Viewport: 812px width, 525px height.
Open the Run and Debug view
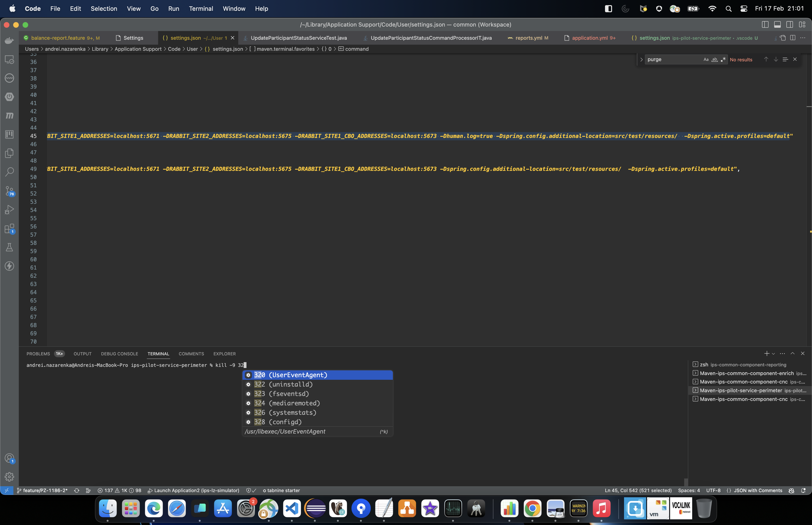[9, 209]
